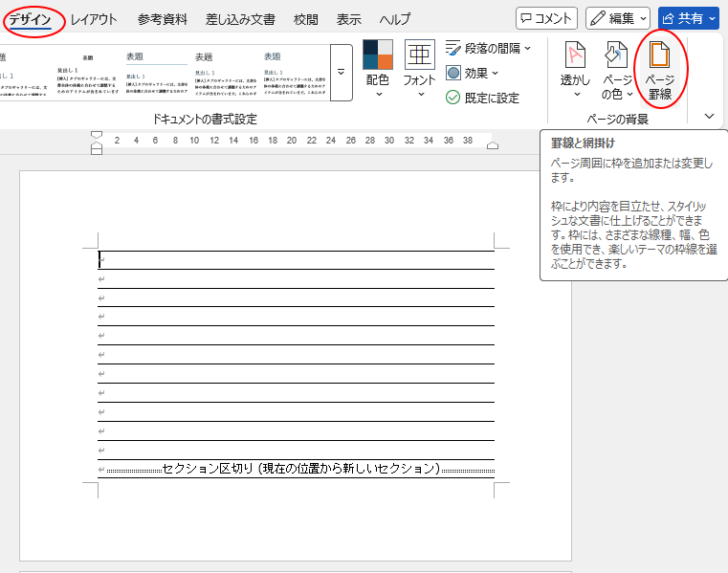The height and width of the screenshot is (573, 728).
Task: Click the コメント button
Action: 546,19
